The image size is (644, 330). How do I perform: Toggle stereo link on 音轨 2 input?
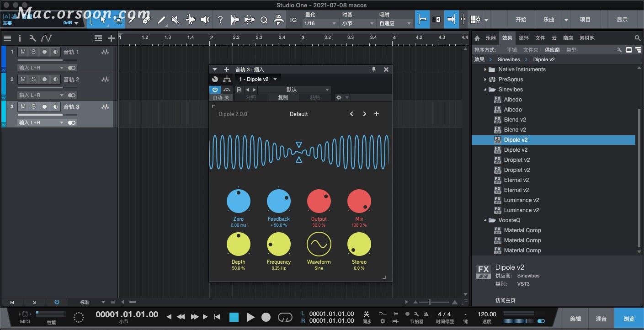coord(72,95)
